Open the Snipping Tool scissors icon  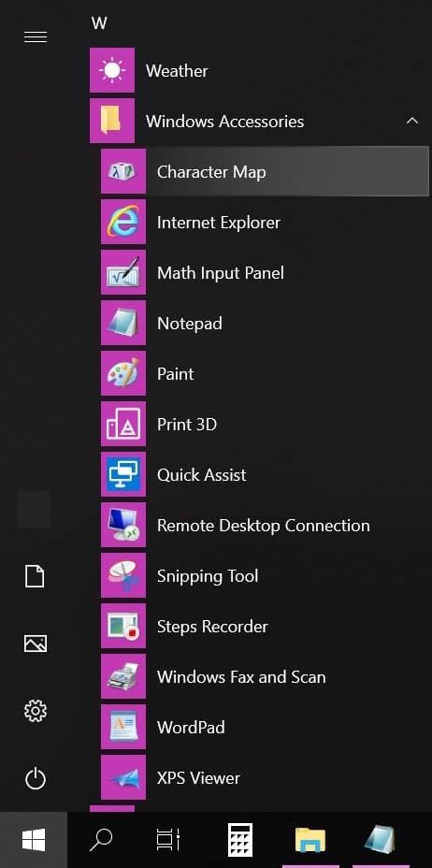[122, 576]
